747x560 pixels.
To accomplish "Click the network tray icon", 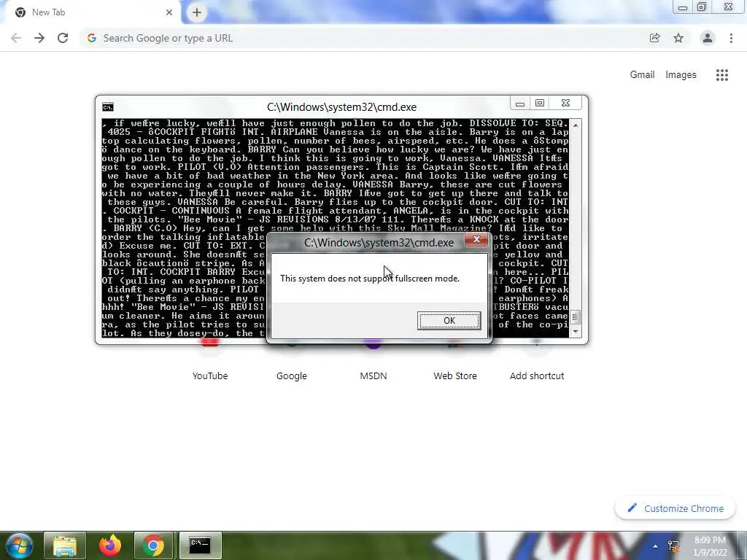I will [673, 546].
